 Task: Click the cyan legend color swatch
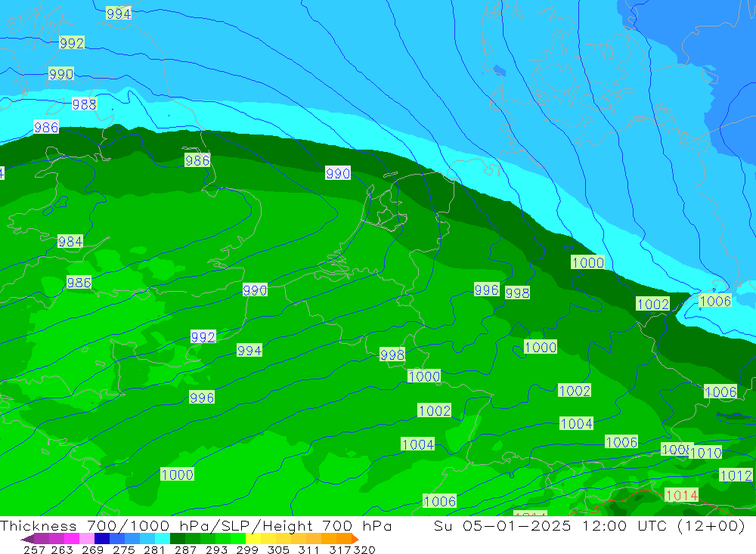[163, 539]
